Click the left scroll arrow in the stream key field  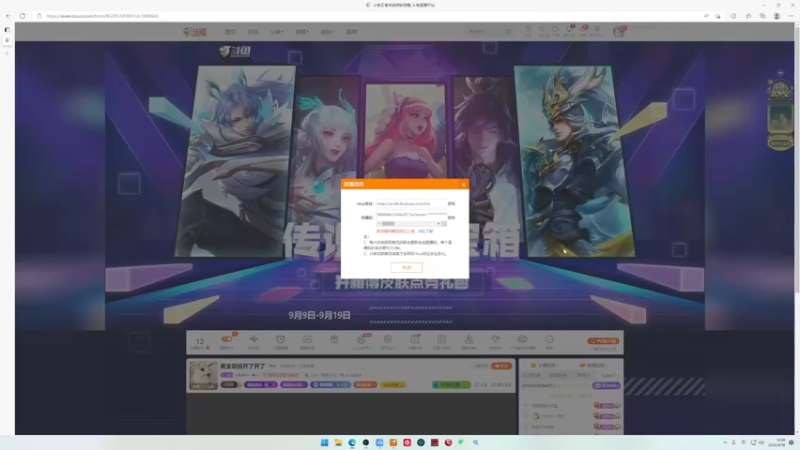pos(379,223)
